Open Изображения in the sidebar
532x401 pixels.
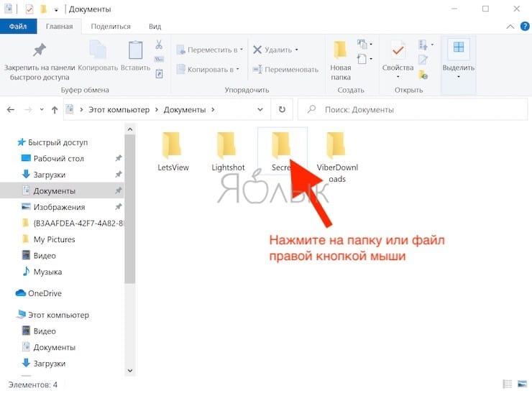click(59, 207)
